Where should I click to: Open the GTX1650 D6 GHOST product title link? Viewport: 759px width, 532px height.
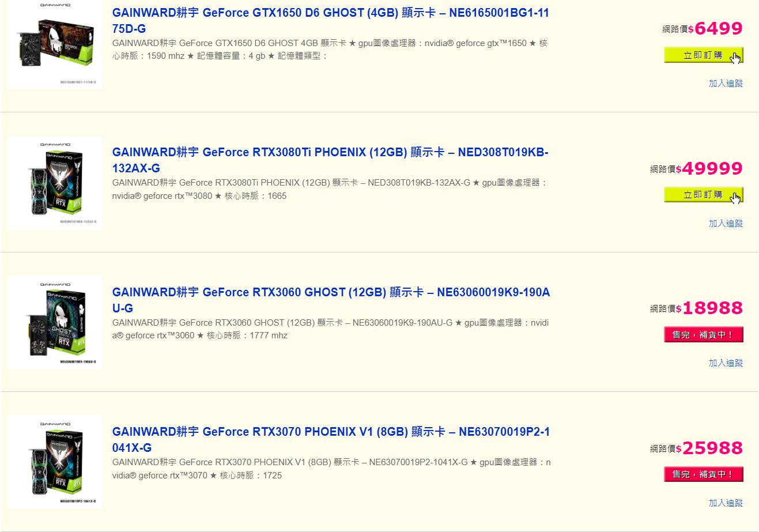pos(331,21)
